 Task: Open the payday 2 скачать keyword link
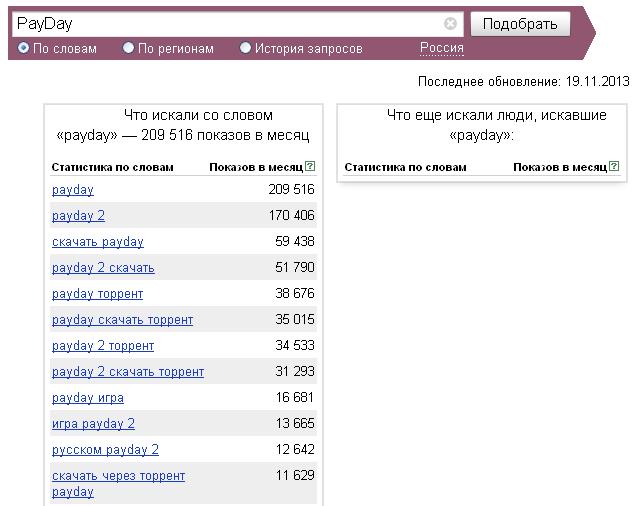click(x=103, y=268)
